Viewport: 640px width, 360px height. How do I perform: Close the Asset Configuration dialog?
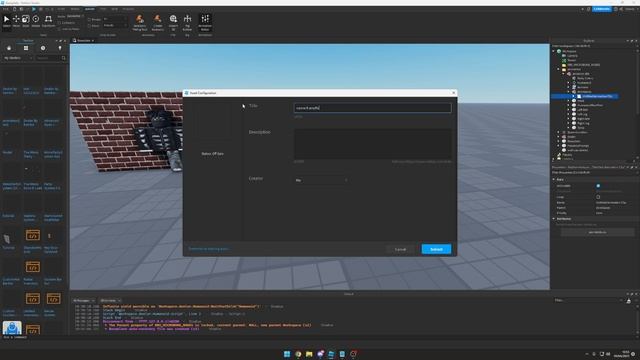pos(453,93)
